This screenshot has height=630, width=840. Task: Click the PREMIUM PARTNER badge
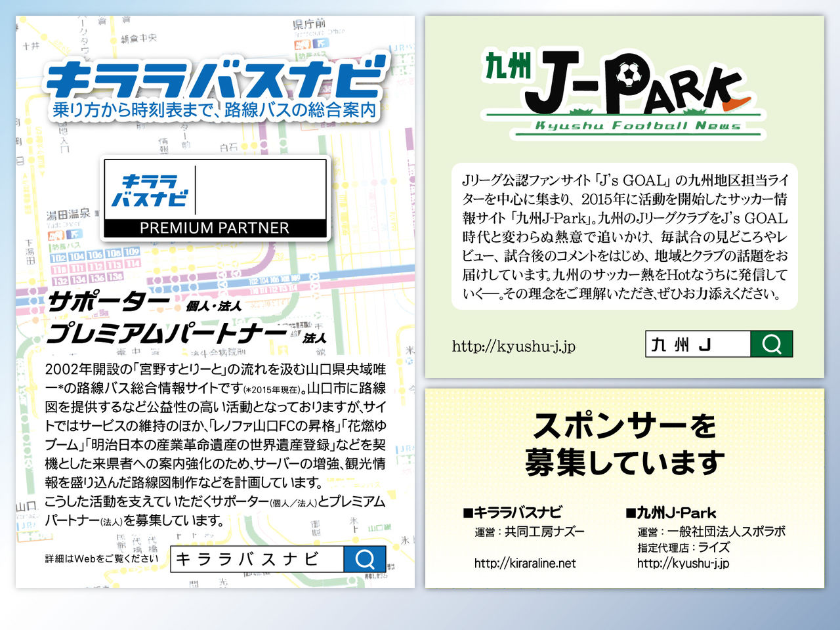pyautogui.click(x=215, y=198)
